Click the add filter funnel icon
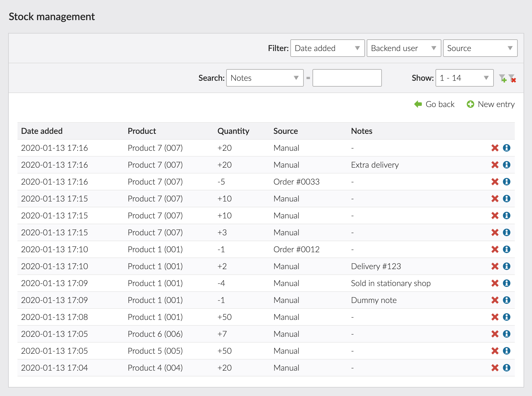This screenshot has width=532, height=396. (503, 78)
